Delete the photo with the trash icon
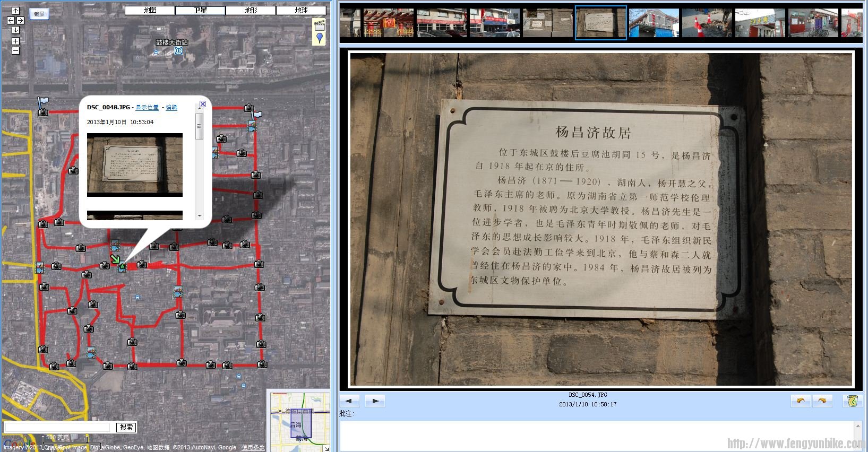 click(853, 401)
